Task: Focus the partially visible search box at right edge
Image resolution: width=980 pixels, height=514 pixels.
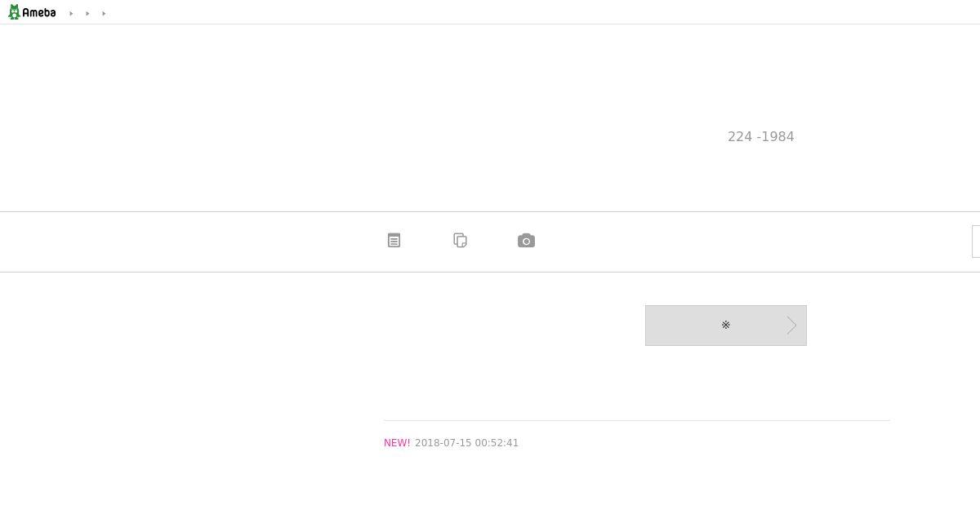Action: pyautogui.click(x=976, y=241)
